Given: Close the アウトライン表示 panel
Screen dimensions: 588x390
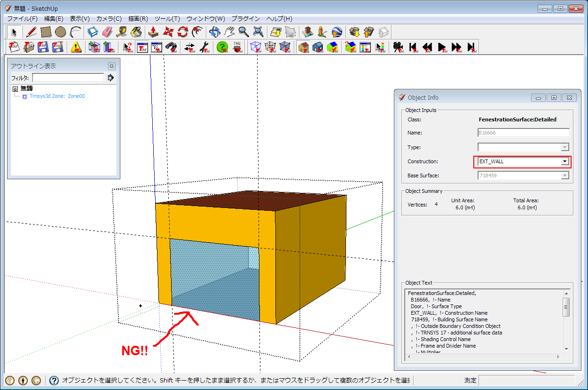Looking at the screenshot, I should (111, 66).
